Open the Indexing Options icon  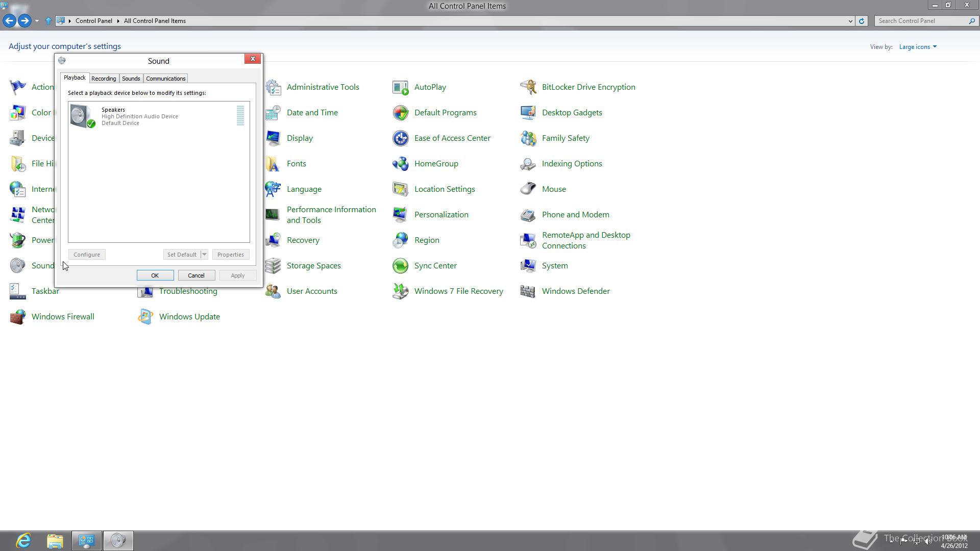point(528,164)
